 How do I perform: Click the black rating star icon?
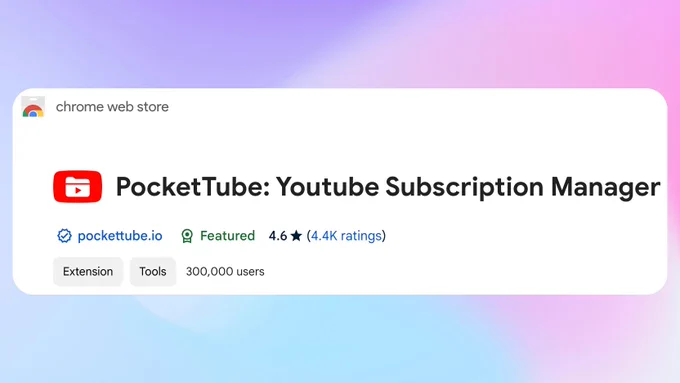tap(296, 236)
